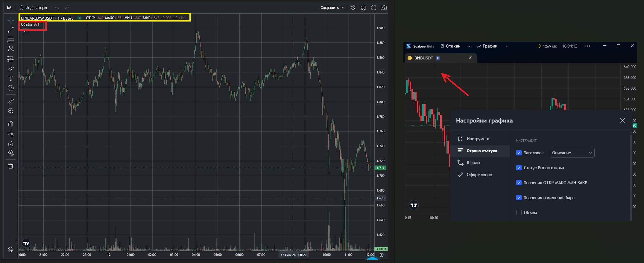Click the trash remove drawings icon
This screenshot has height=263, width=644.
click(10, 166)
